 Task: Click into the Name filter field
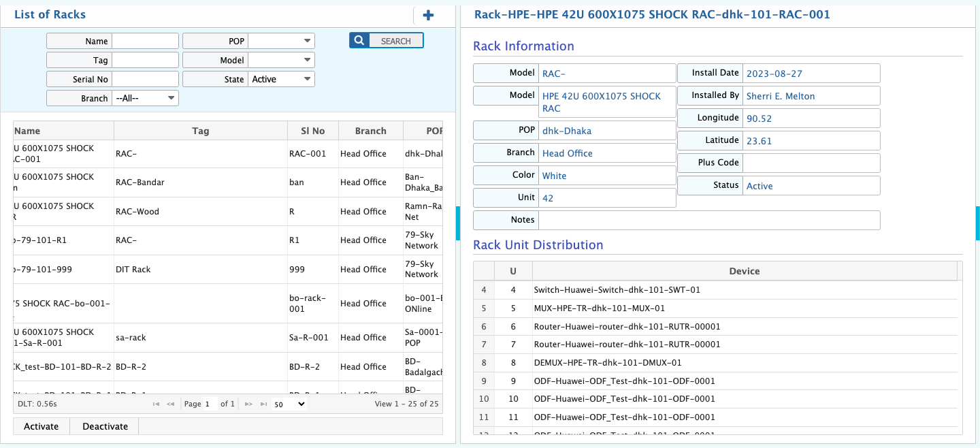pos(145,42)
